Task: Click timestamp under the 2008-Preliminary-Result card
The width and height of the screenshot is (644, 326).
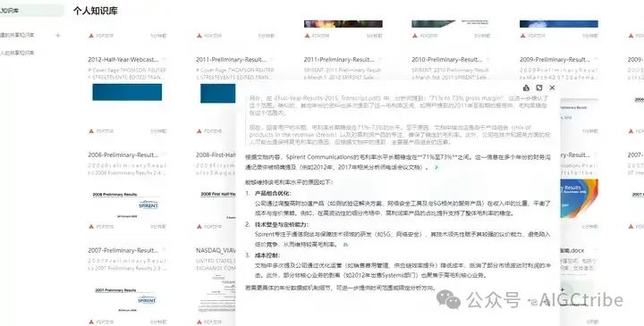Action: (158, 226)
